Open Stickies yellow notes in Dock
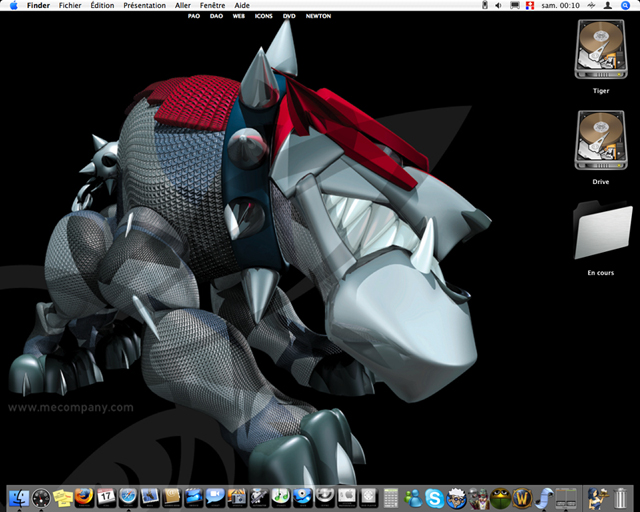This screenshot has height=512, width=640. (x=62, y=498)
